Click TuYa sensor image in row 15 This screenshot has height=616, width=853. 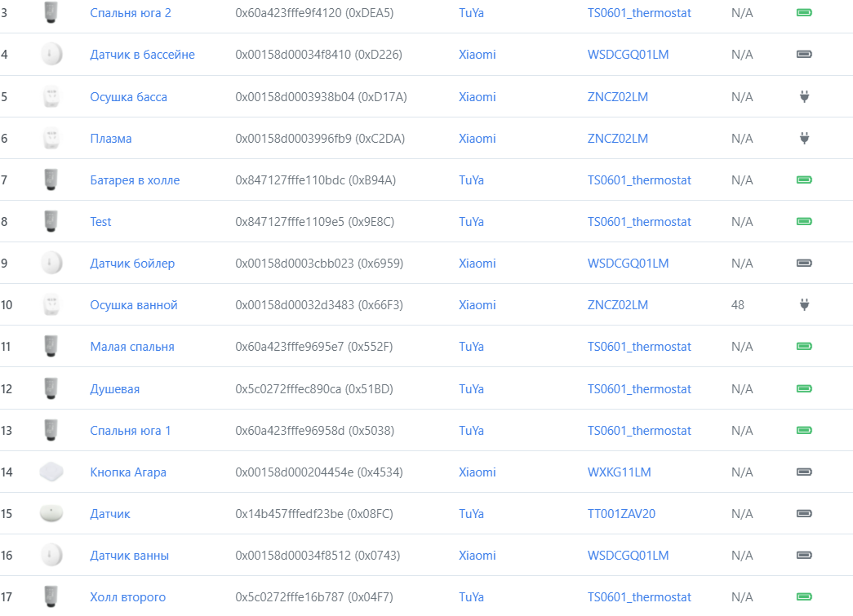pyautogui.click(x=51, y=513)
